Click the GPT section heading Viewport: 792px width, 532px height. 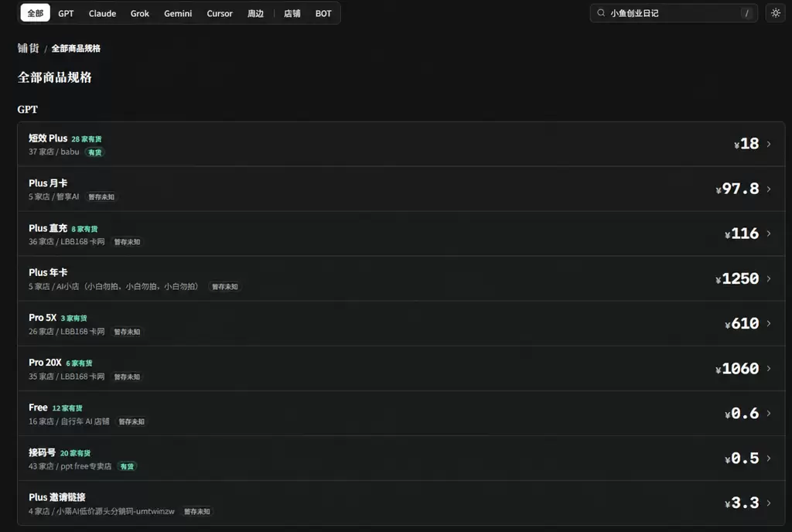[27, 109]
